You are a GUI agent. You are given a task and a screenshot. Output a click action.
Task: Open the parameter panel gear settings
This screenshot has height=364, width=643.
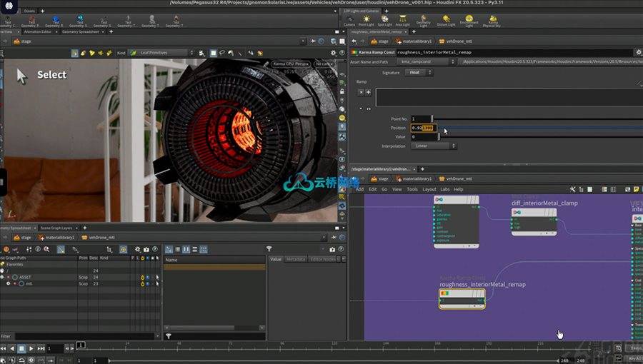[637, 52]
